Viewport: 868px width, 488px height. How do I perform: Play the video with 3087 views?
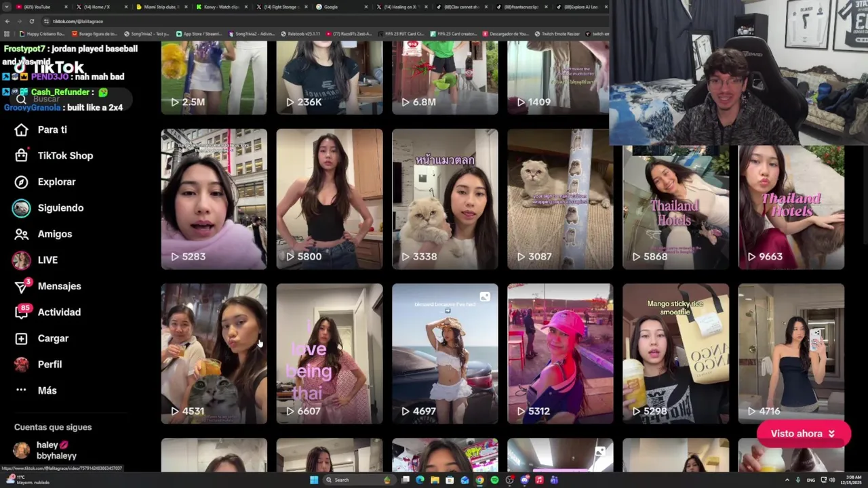tap(560, 199)
